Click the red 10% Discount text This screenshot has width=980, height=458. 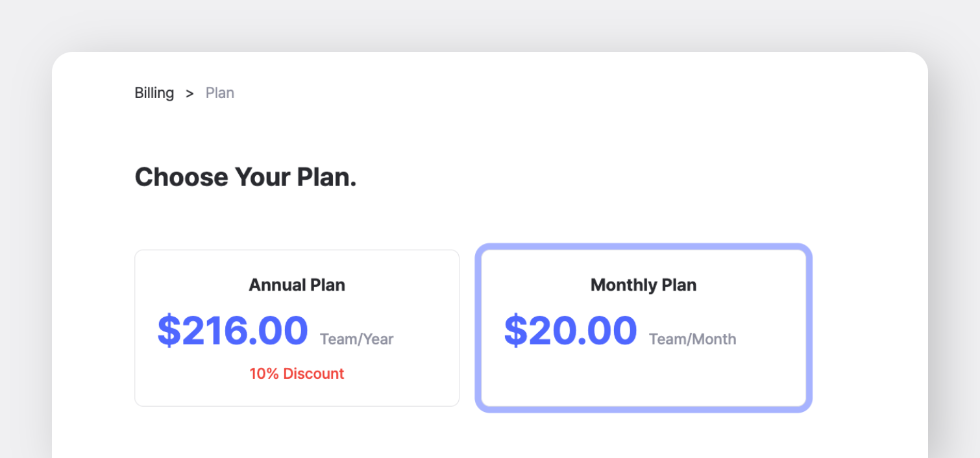(x=297, y=374)
